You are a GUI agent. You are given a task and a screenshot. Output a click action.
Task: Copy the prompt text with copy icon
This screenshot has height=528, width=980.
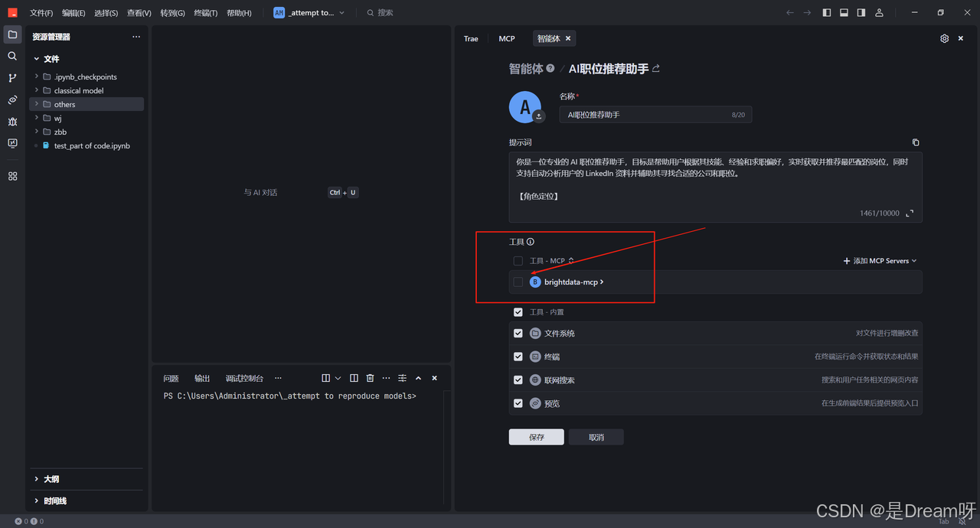coord(916,142)
